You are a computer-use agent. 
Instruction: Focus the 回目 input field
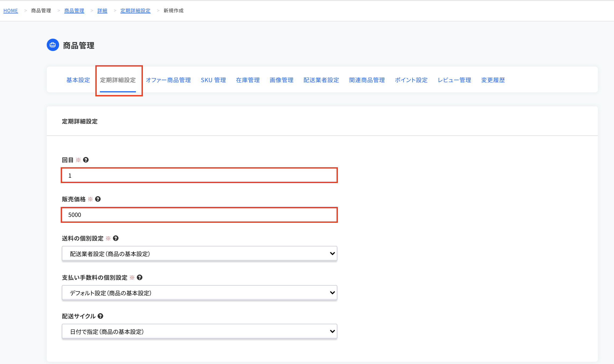199,176
